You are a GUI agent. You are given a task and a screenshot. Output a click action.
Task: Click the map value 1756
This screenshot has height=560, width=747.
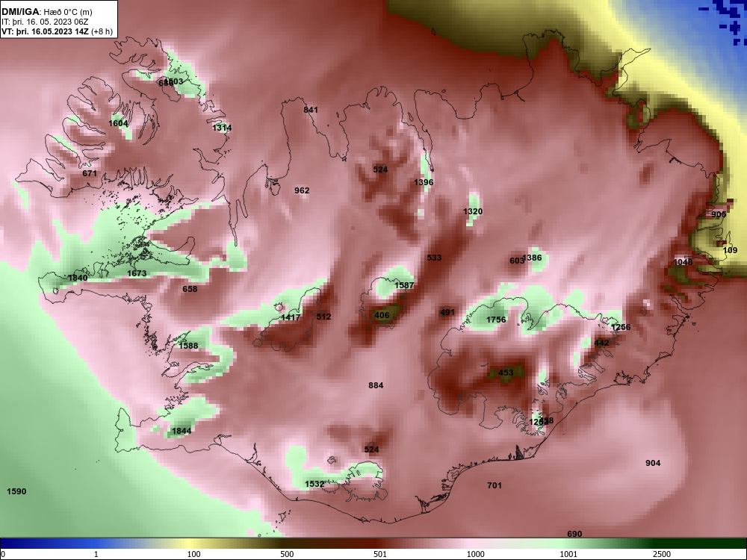(x=496, y=320)
